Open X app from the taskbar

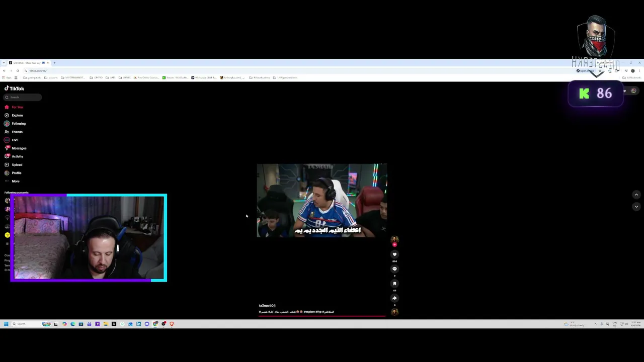click(114, 324)
